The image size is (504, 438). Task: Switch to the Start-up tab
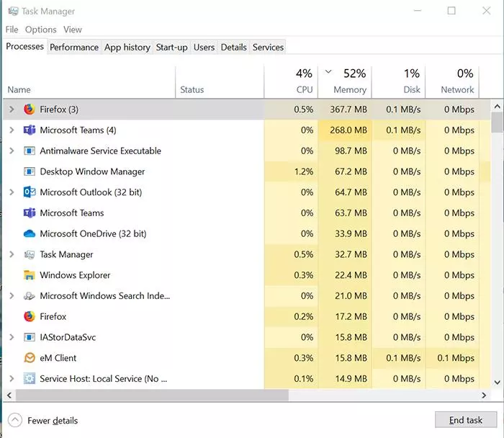pyautogui.click(x=171, y=48)
